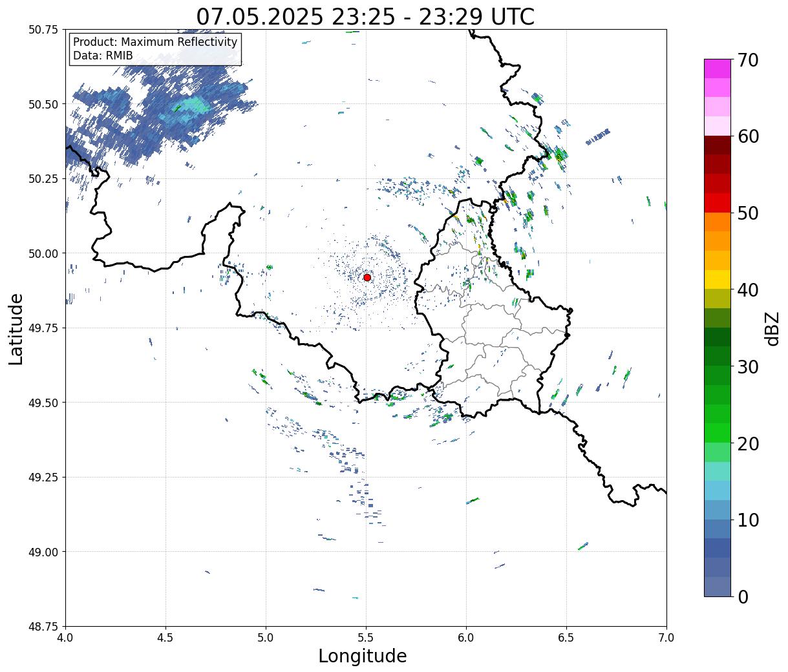Click the orange colorbar segment just below 50
The width and height of the screenshot is (788, 672).
pos(718,222)
